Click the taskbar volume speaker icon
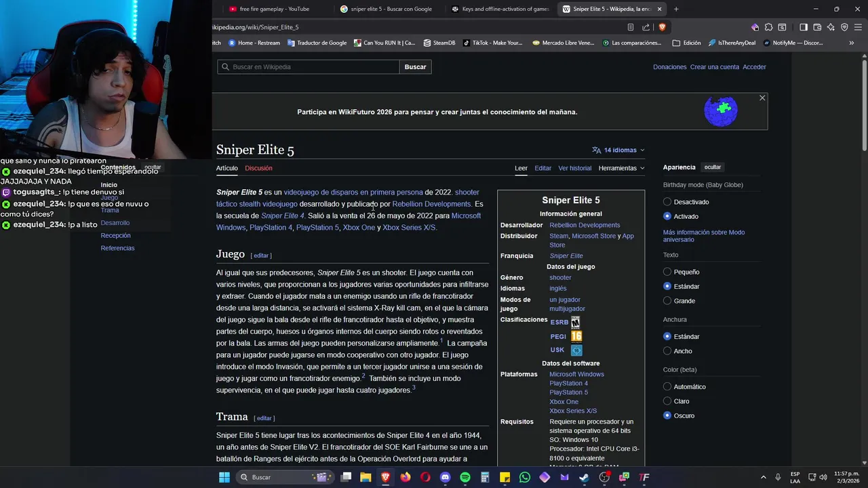Screen dimensions: 868x488 pyautogui.click(x=823, y=477)
